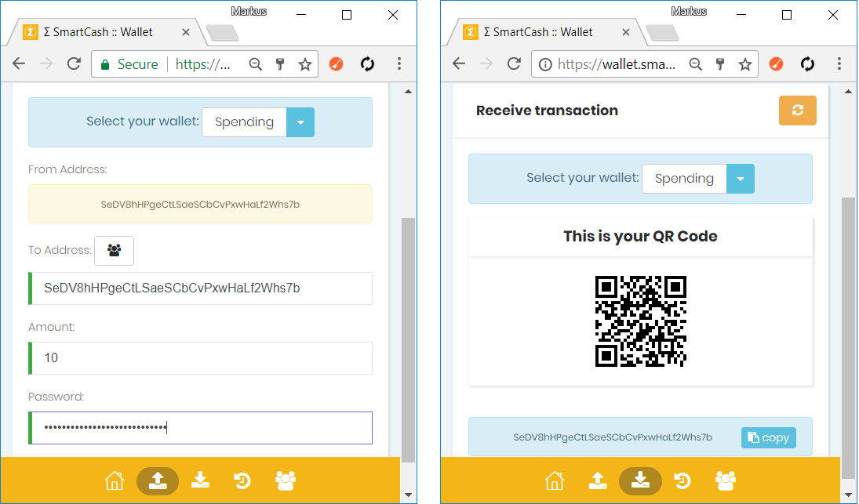Close SmartCash tab in right browser
Screen dimensions: 859x504
coord(626,32)
